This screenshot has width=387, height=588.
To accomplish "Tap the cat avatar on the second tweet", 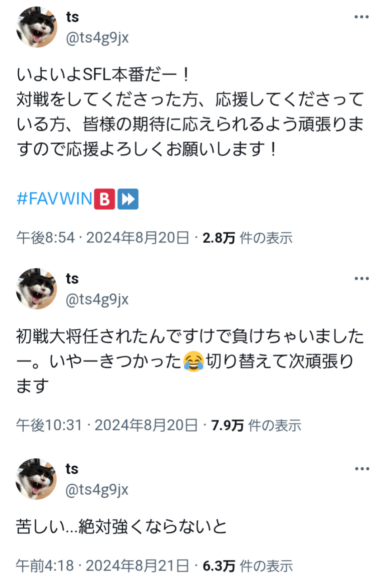I will (37, 288).
